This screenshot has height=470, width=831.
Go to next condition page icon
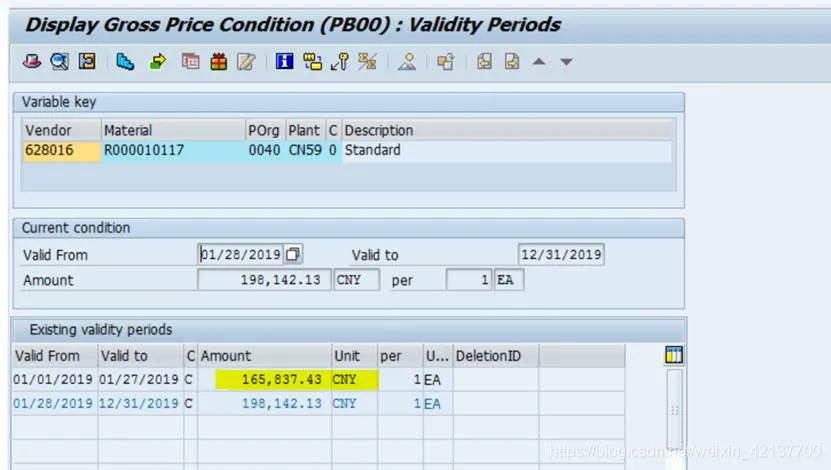512,61
